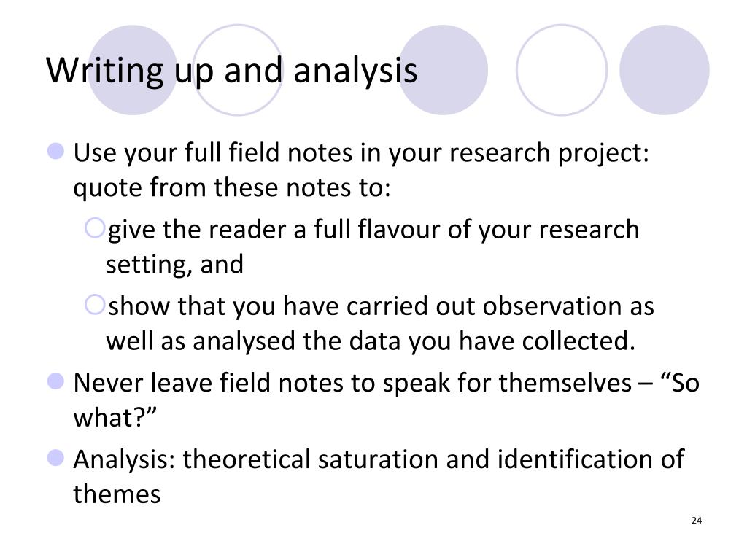Click the slide title 'Writing up and analysis'

click(x=231, y=71)
